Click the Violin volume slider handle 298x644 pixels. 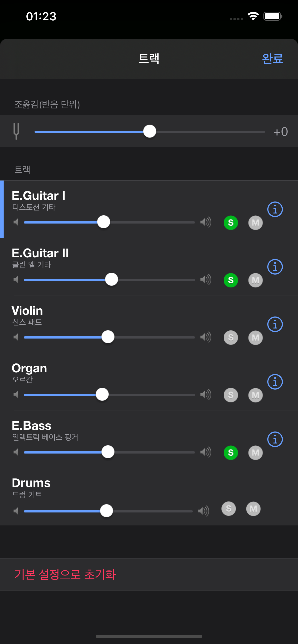108,337
